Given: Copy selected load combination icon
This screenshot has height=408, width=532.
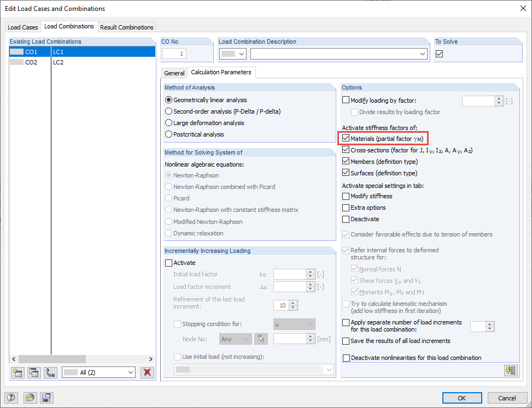Looking at the screenshot, I should 33,372.
